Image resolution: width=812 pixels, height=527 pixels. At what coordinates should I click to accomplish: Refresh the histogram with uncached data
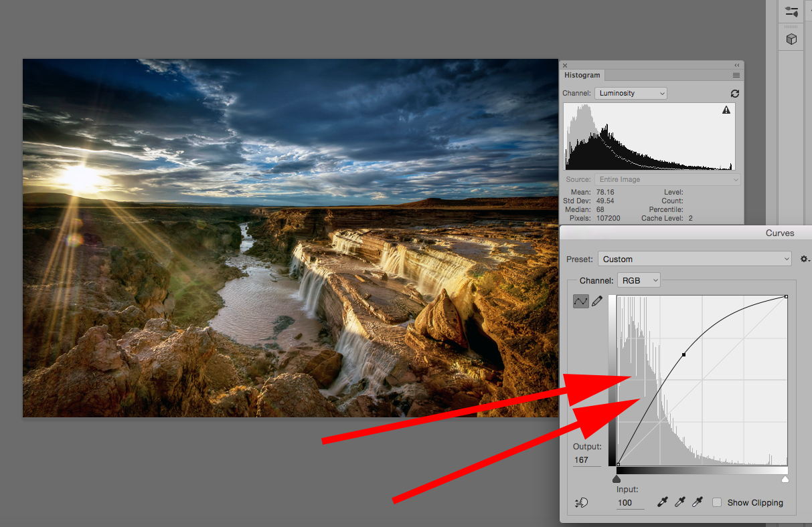tap(735, 94)
